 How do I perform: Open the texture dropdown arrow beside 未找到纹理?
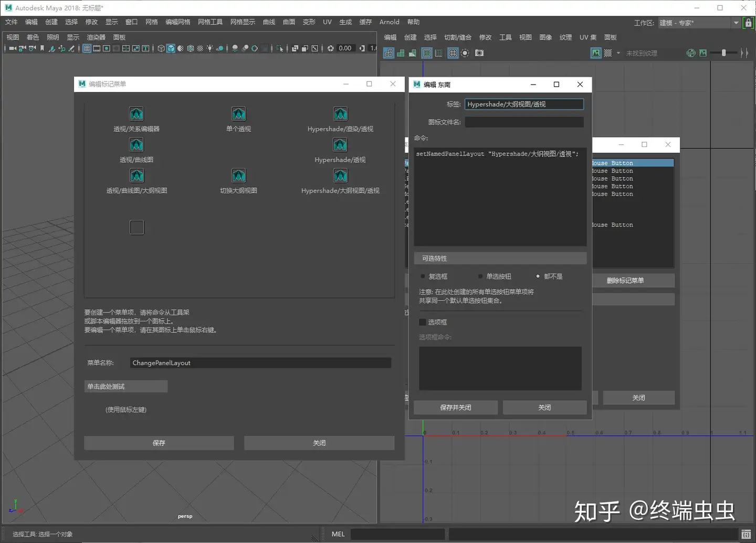[x=618, y=53]
